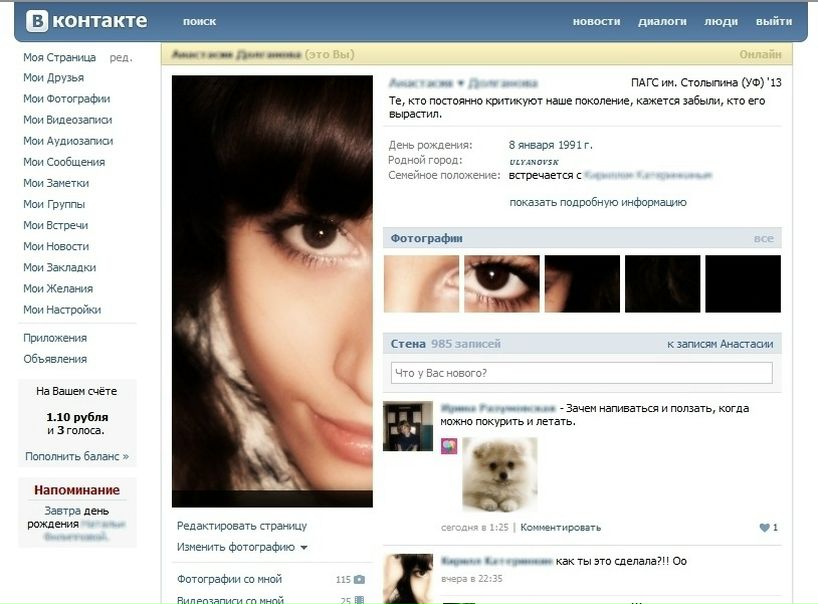The width and height of the screenshot is (818, 604).
Task: Open the avatar of the first wall post author
Action: pyautogui.click(x=408, y=426)
